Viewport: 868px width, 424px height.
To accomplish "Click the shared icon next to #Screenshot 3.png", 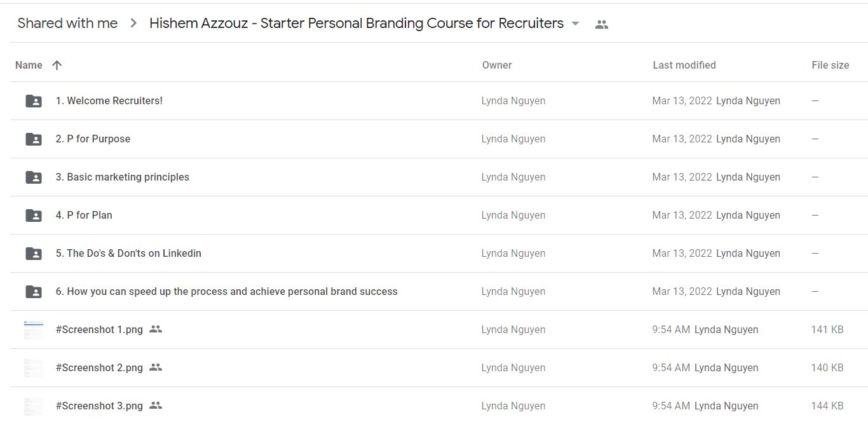I will [156, 406].
